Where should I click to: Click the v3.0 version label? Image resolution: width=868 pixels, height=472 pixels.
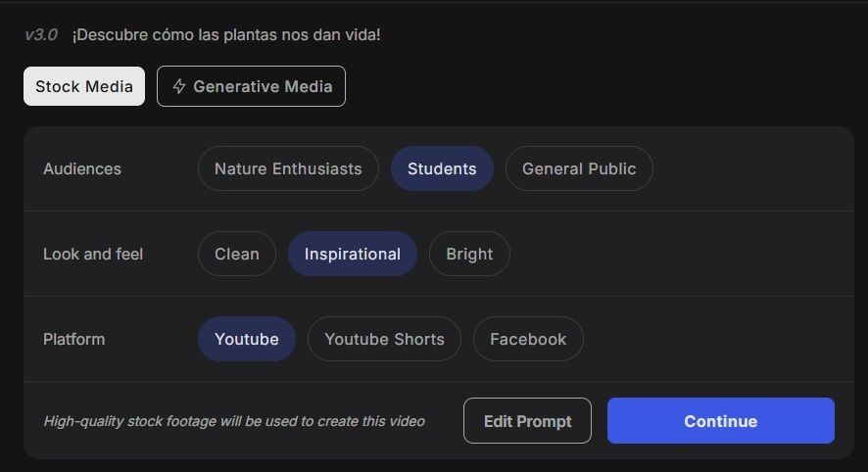(41, 35)
